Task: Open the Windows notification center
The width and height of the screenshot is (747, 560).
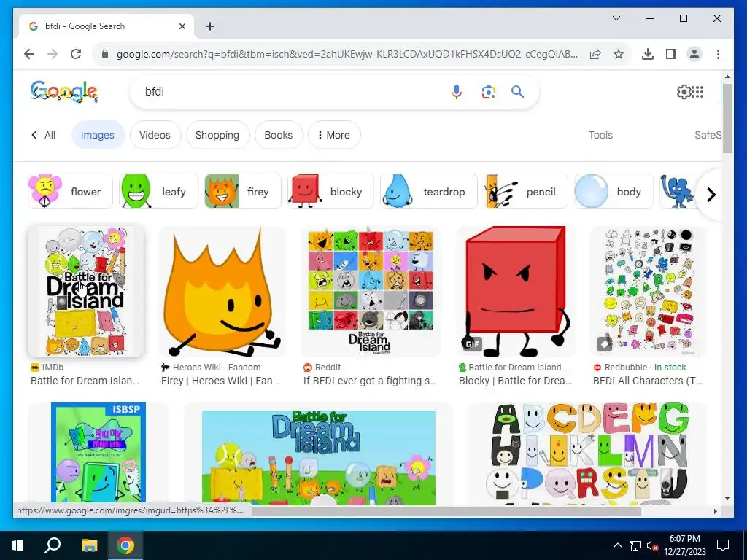Action: (x=723, y=545)
